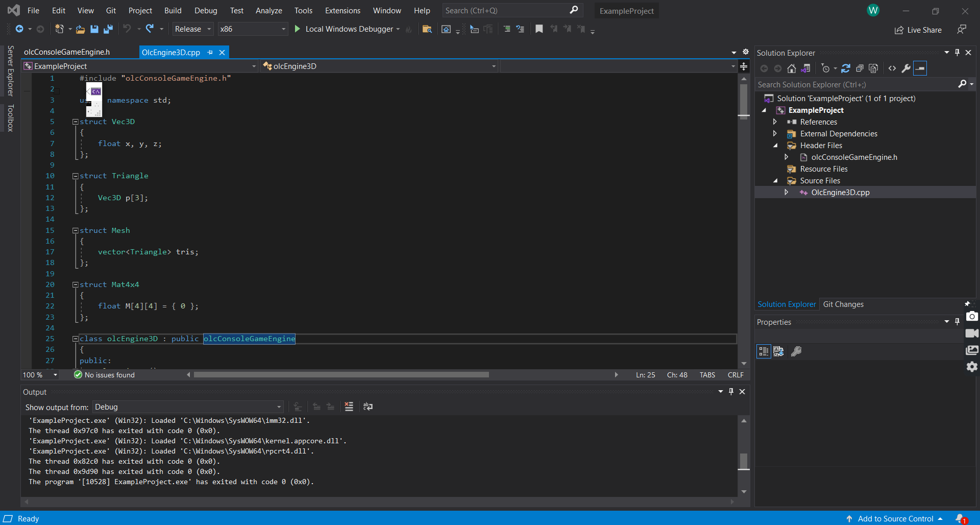The width and height of the screenshot is (980, 525).
Task: Expand the References node
Action: (775, 122)
